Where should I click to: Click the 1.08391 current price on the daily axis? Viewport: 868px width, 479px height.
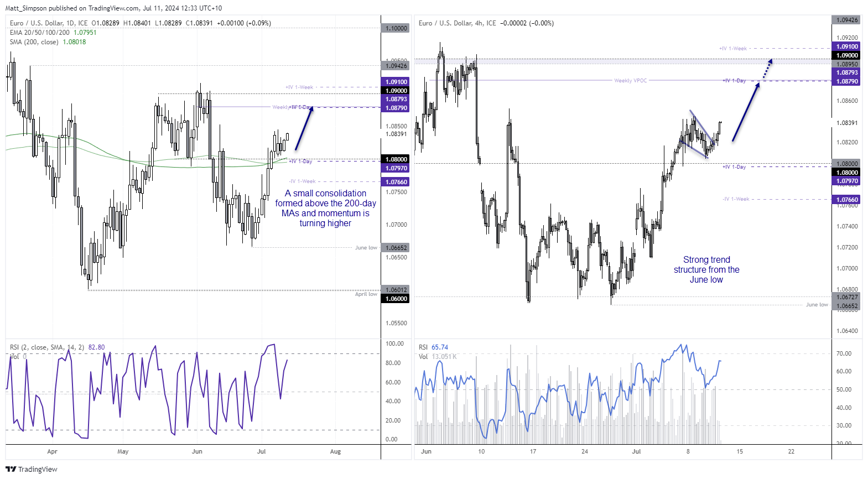[396, 134]
